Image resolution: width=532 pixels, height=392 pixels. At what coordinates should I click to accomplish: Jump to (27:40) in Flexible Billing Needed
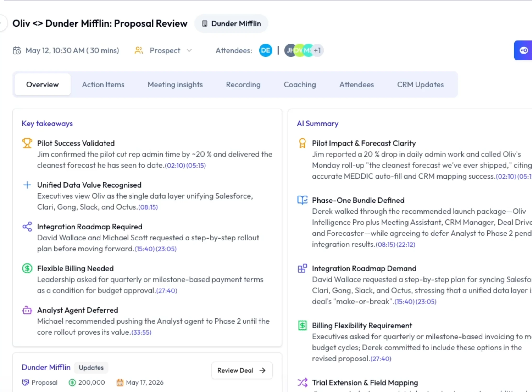(x=167, y=291)
